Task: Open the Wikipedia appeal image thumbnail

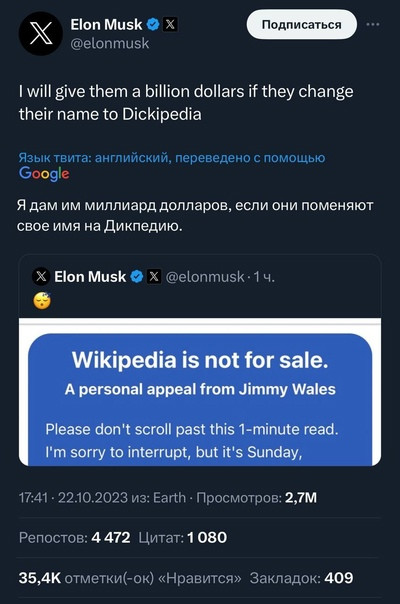Action: 200,392
